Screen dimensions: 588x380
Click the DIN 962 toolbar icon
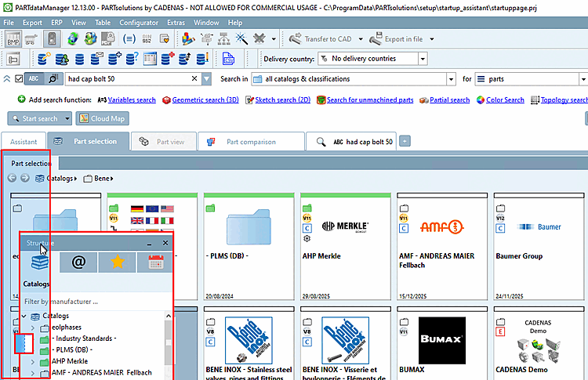click(147, 39)
